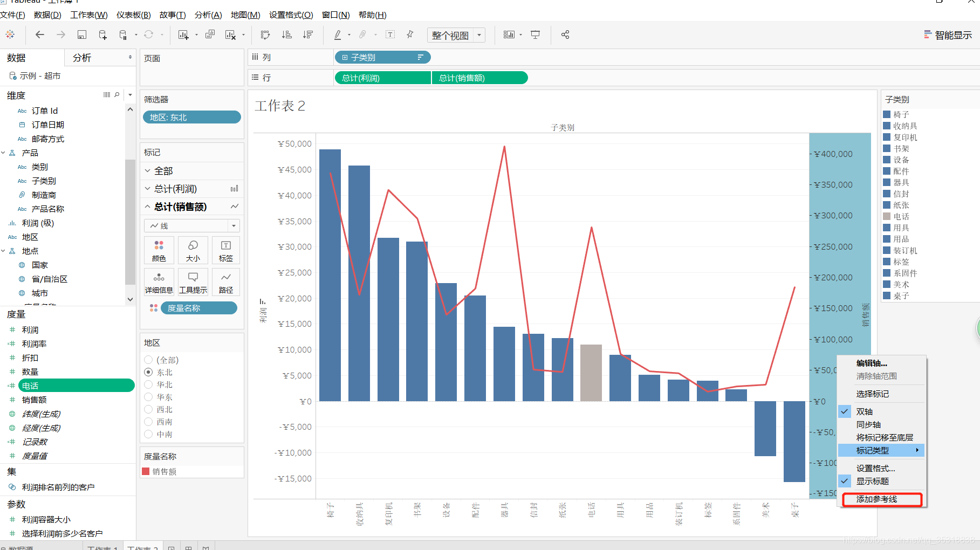Sort ascending toolbar icon
The height and width of the screenshot is (550, 980).
[287, 35]
